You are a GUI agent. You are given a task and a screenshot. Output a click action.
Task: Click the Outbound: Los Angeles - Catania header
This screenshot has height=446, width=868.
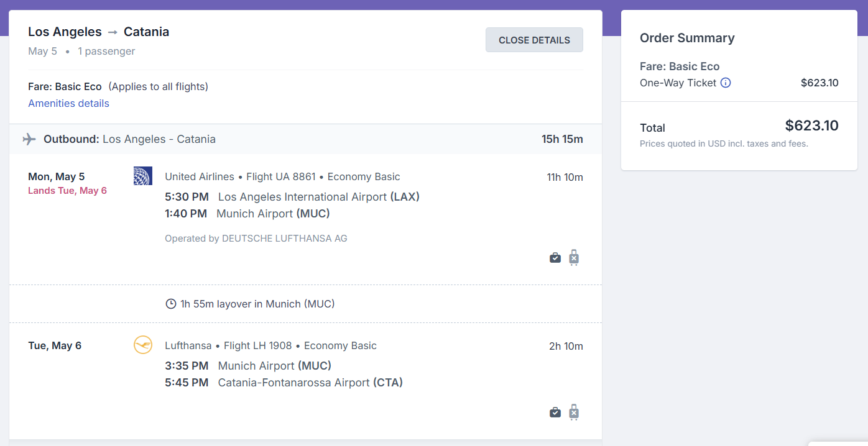(129, 139)
